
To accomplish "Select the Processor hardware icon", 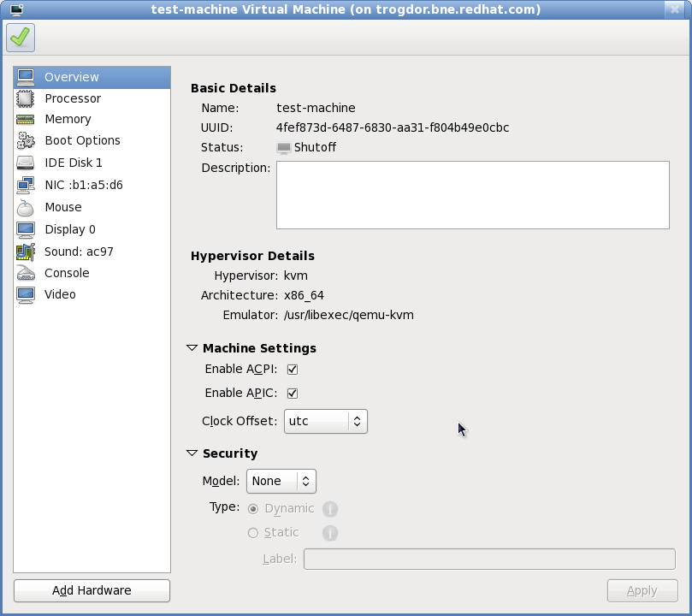I will pyautogui.click(x=27, y=98).
